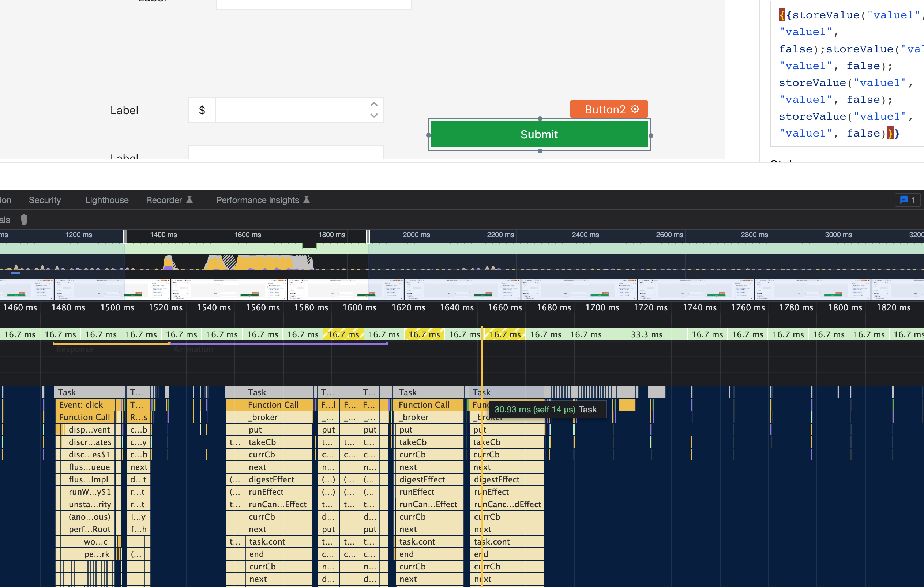Open the issues chat counter badge
The image size is (924, 587).
coord(908,200)
